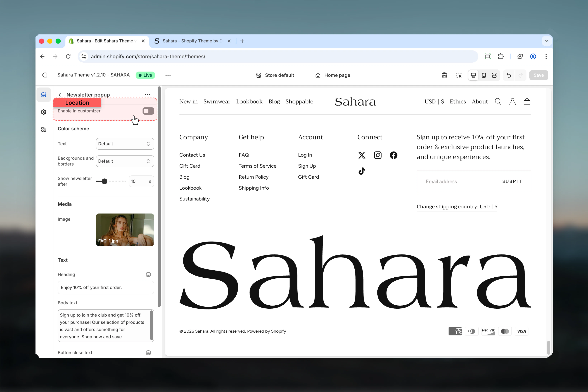The height and width of the screenshot is (392, 588).
Task: Open Chrome three-dot menu
Action: click(x=546, y=56)
